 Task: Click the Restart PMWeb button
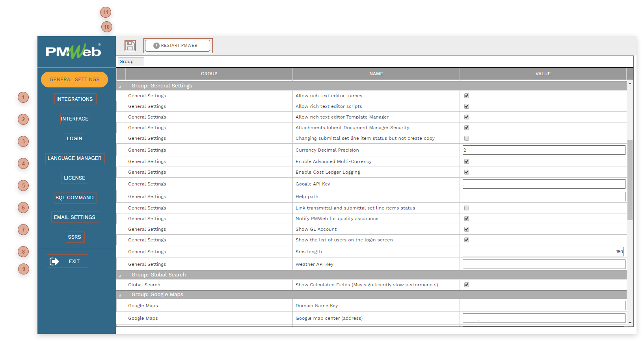[178, 46]
